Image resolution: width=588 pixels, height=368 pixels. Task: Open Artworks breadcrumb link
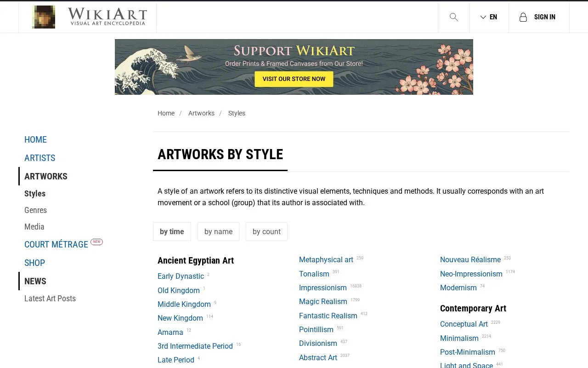(x=201, y=113)
